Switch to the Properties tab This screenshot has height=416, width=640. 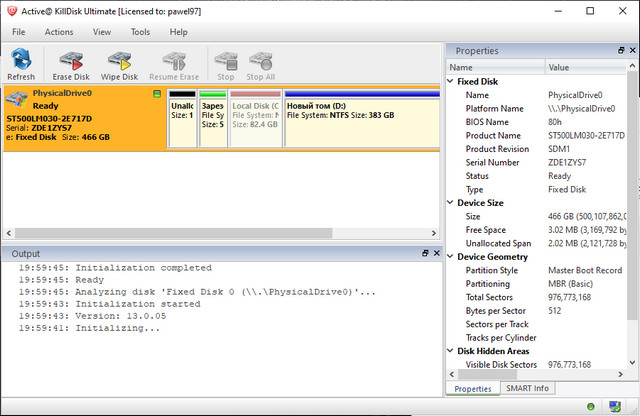pyautogui.click(x=473, y=389)
